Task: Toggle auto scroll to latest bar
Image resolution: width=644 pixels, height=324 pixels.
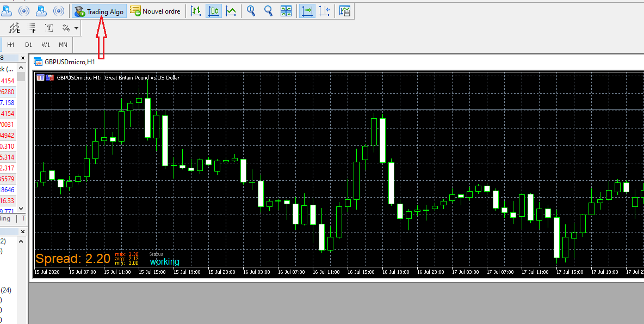Action: [x=307, y=11]
